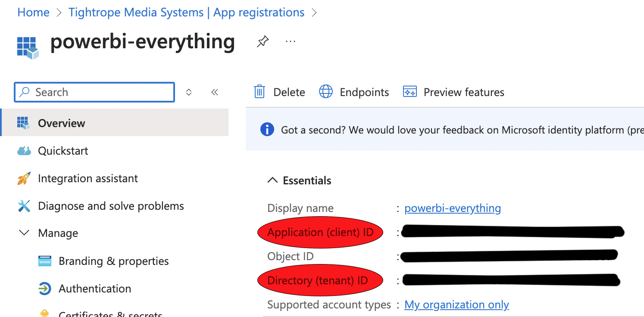Click the Delete button label

click(x=289, y=92)
